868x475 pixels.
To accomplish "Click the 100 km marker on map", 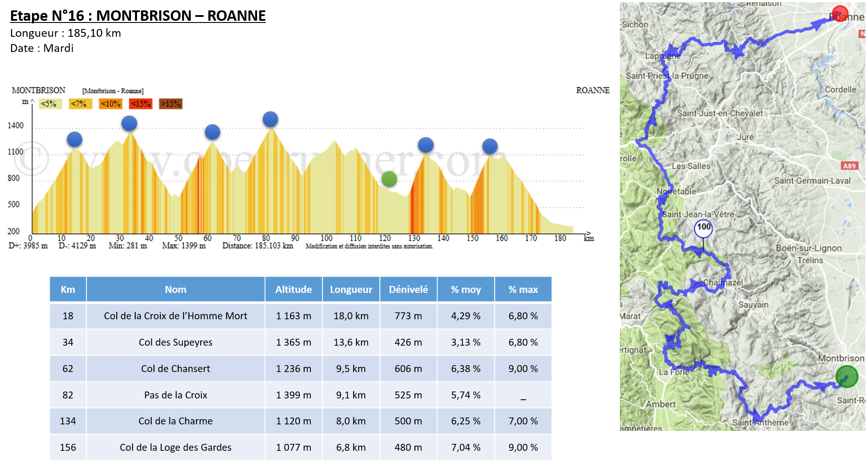I will [x=703, y=228].
